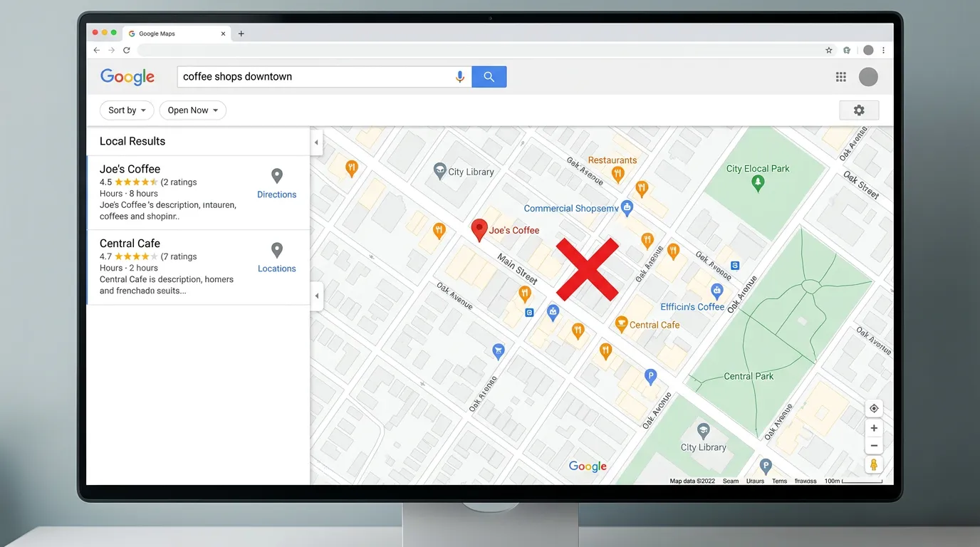Open map settings with the gear button
Screen dimensions: 980x547
pos(859,110)
